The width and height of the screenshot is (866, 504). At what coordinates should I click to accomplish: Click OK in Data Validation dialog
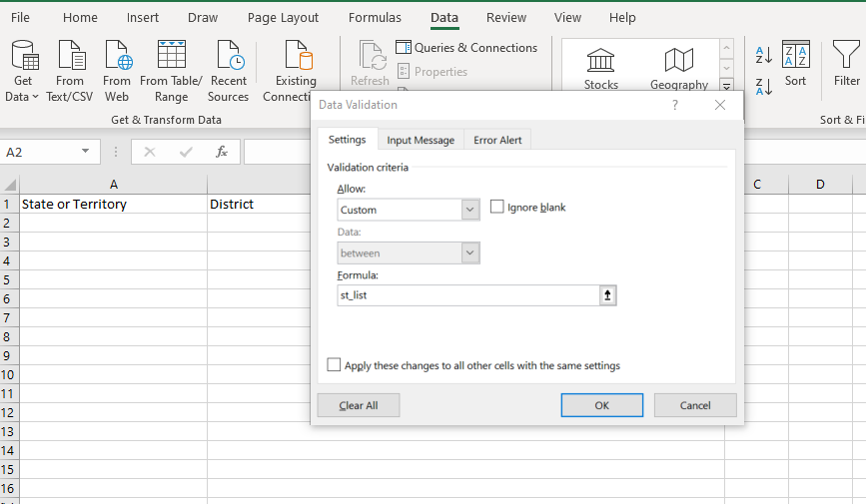(602, 405)
